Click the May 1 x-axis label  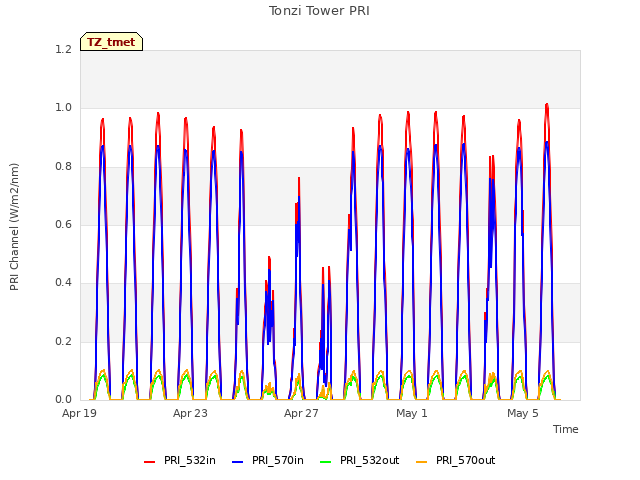tap(412, 413)
